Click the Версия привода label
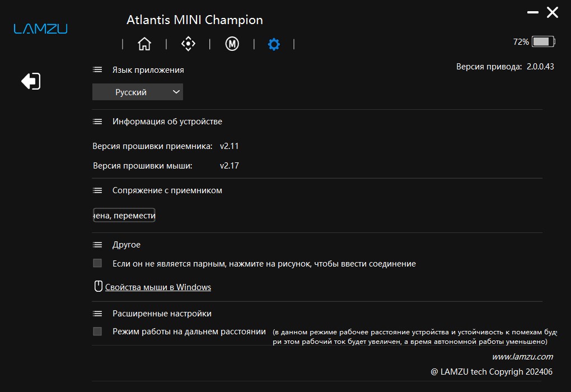Screen dimensions: 571x392 (x=489, y=67)
